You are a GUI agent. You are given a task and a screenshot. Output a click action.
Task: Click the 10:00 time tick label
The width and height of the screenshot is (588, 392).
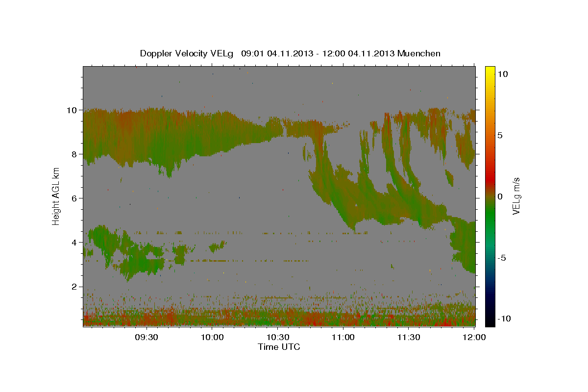pos(212,337)
